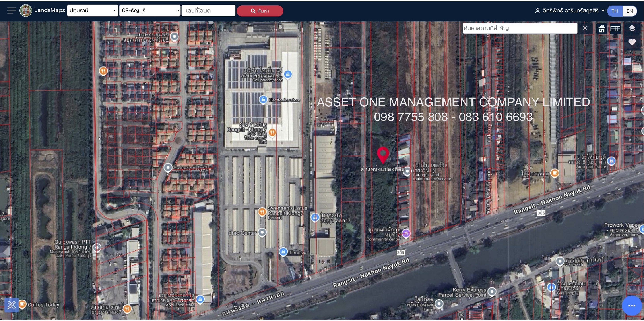Select the measuring tools icon at bottom-left
Image resolution: width=644 pixels, height=321 pixels.
(12, 305)
